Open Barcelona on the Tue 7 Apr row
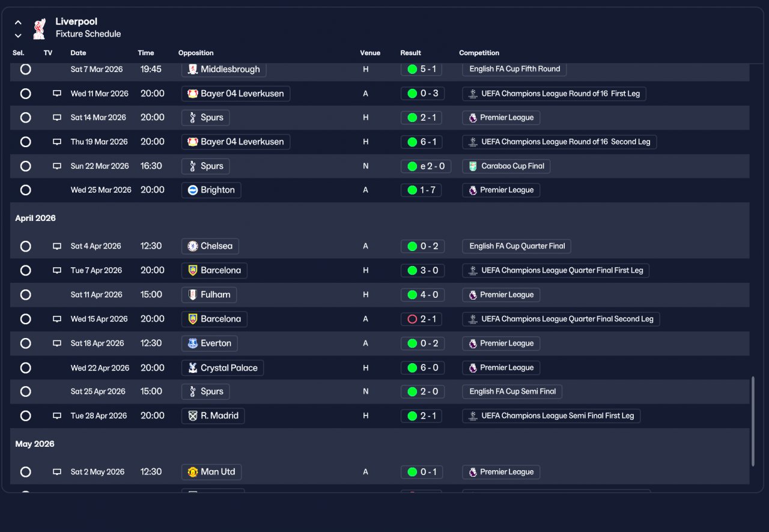Image resolution: width=769 pixels, height=532 pixels. 214,271
